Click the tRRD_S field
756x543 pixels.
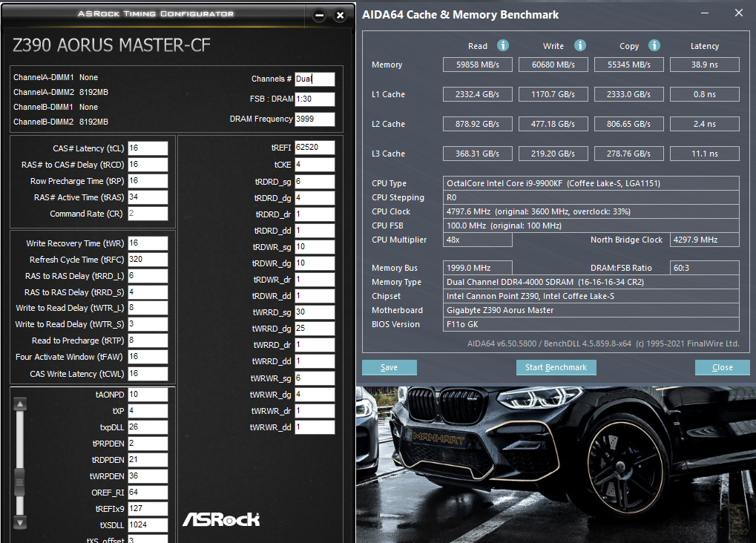click(148, 292)
